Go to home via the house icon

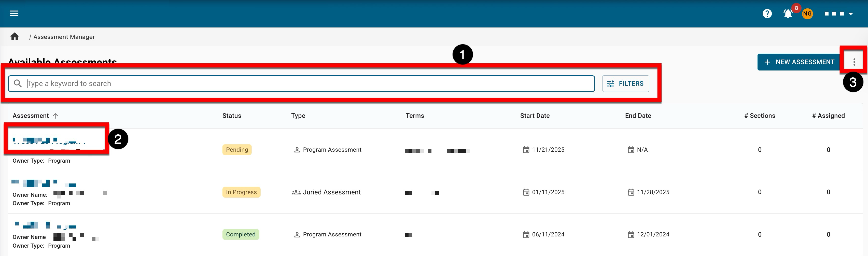pyautogui.click(x=15, y=37)
